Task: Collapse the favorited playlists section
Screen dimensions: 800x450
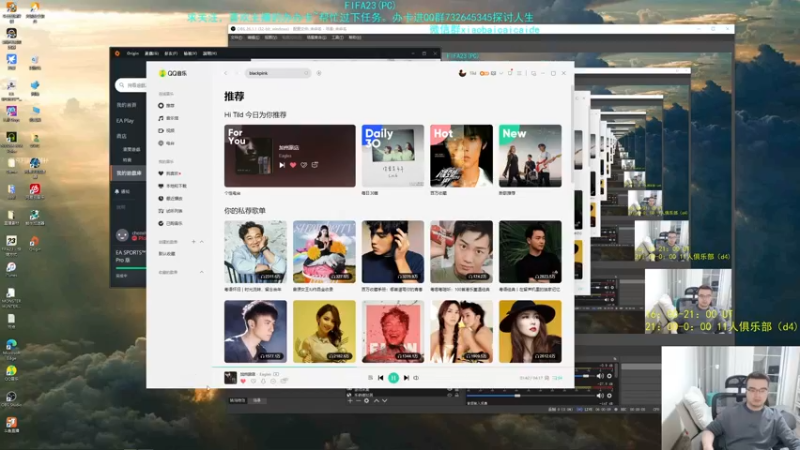Action: tap(202, 272)
